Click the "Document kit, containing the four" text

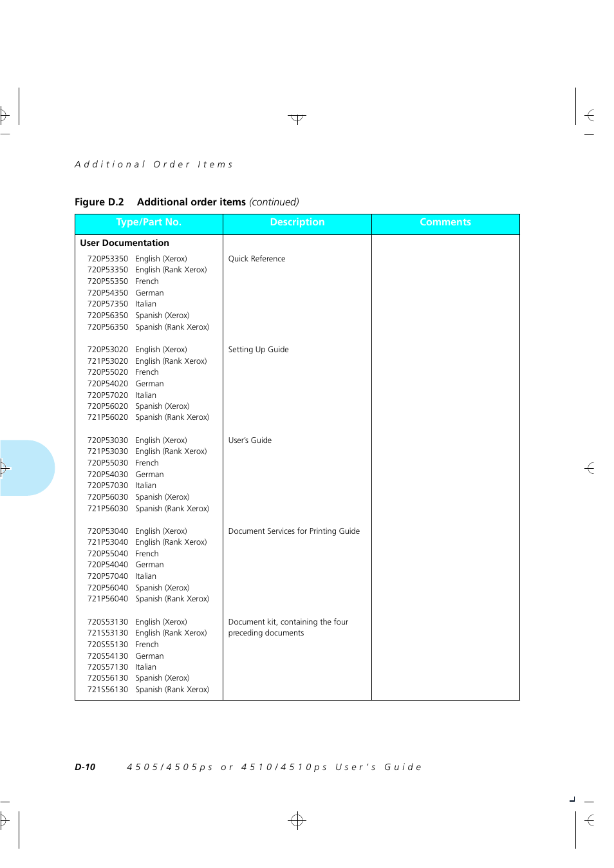click(x=288, y=622)
